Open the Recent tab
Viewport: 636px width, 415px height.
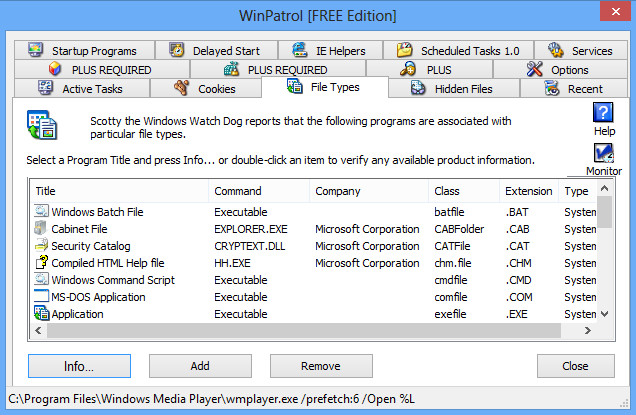click(574, 88)
